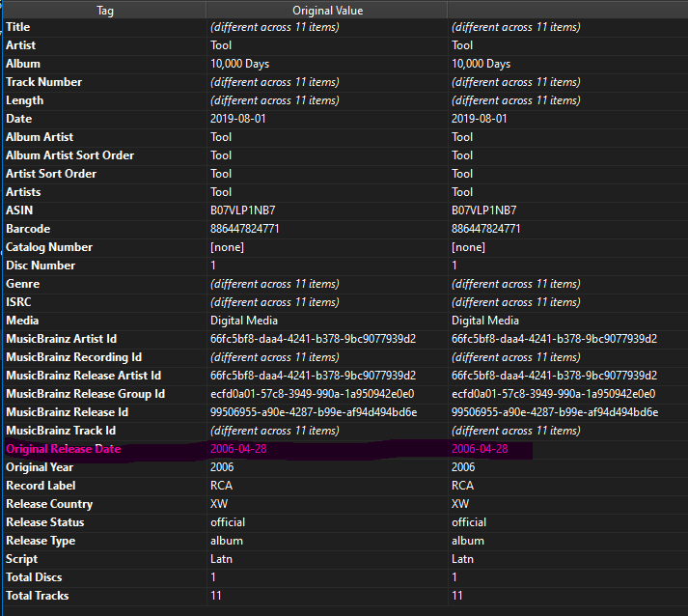
Task: Select the Barcode tag label
Action: tap(28, 229)
